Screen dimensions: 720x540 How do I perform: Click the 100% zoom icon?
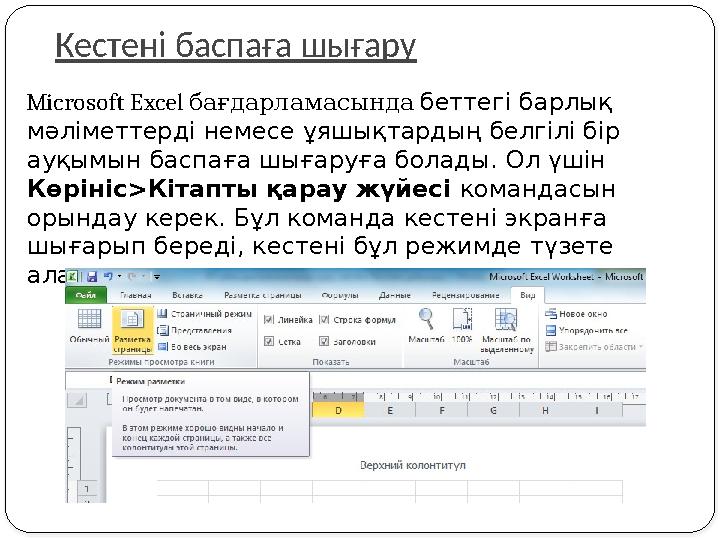462,319
